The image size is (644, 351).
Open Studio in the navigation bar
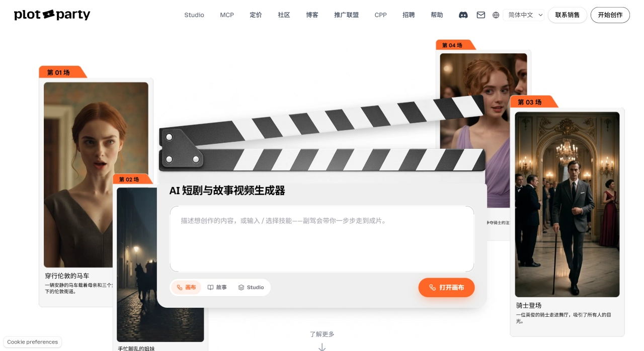194,15
